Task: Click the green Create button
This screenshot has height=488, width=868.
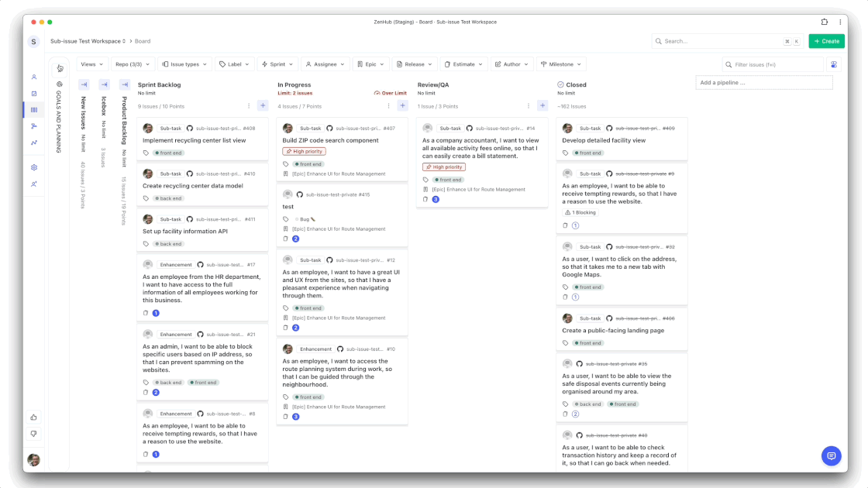Action: click(826, 41)
